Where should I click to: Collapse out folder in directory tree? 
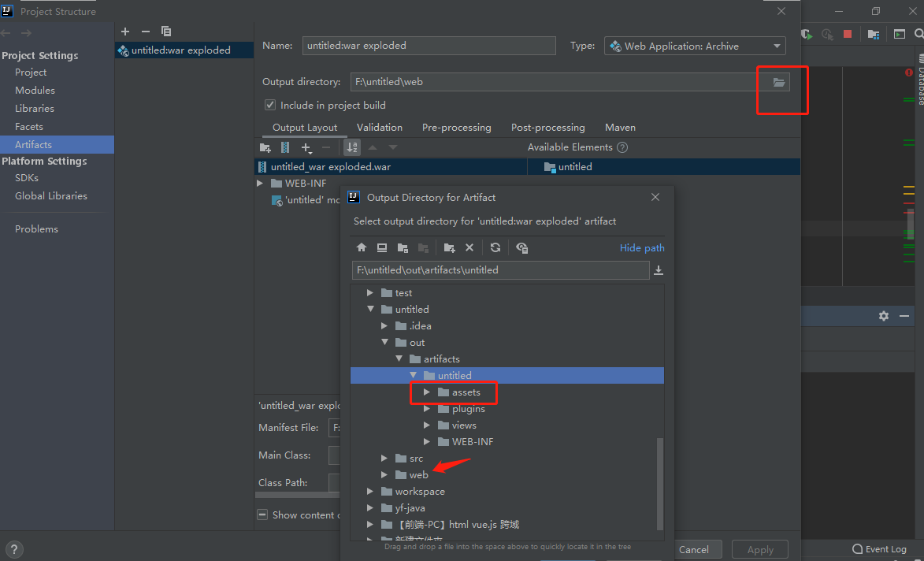[x=384, y=343]
